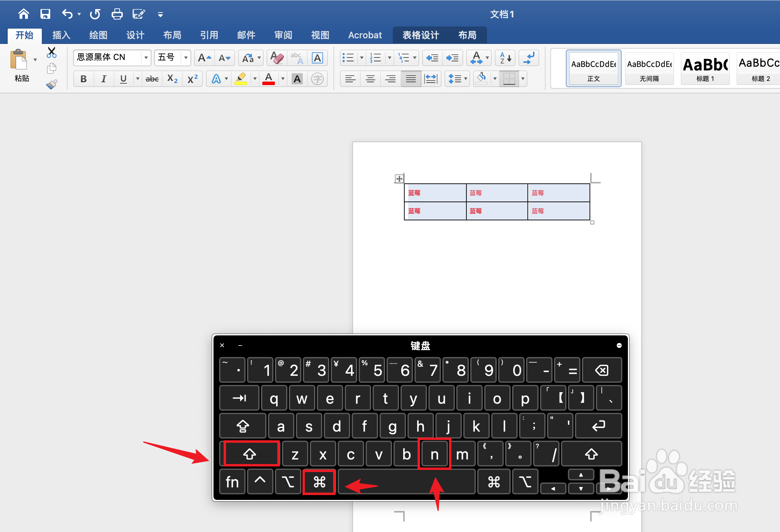Click the Save floppy disk icon
The width and height of the screenshot is (780, 532).
[45, 14]
